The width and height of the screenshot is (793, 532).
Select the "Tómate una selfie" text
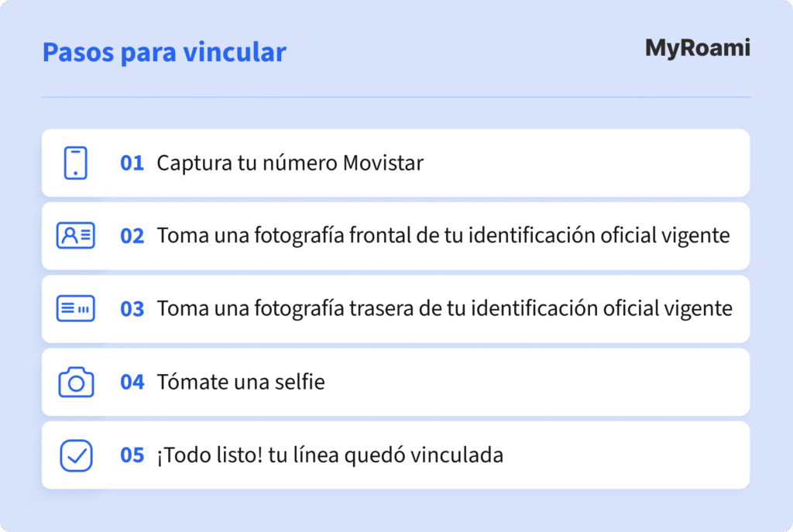pyautogui.click(x=240, y=382)
